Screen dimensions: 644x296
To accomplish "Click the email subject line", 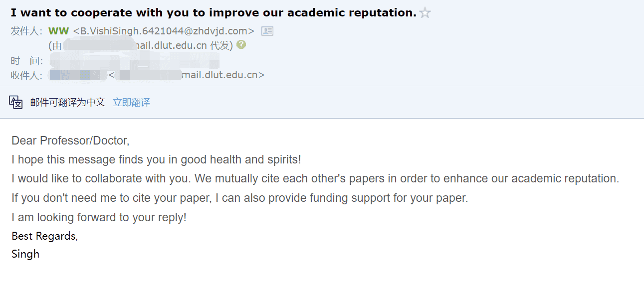I will click(214, 13).
